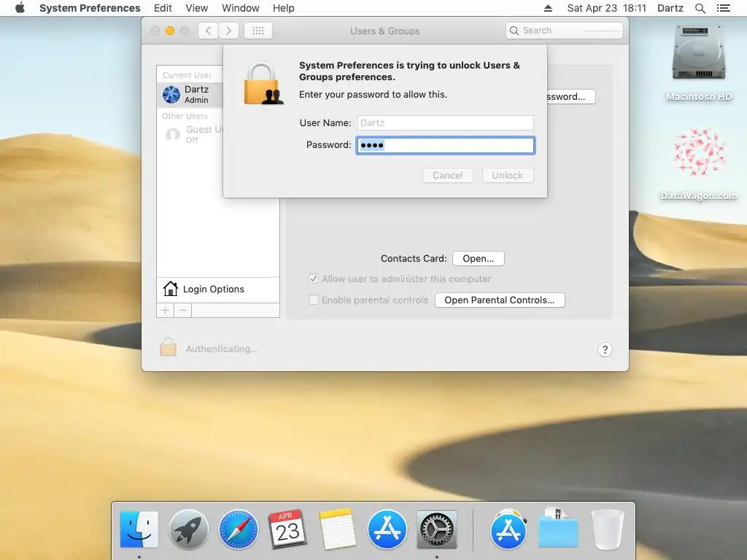
Task: Open Calendar from the Dock
Action: pyautogui.click(x=287, y=529)
